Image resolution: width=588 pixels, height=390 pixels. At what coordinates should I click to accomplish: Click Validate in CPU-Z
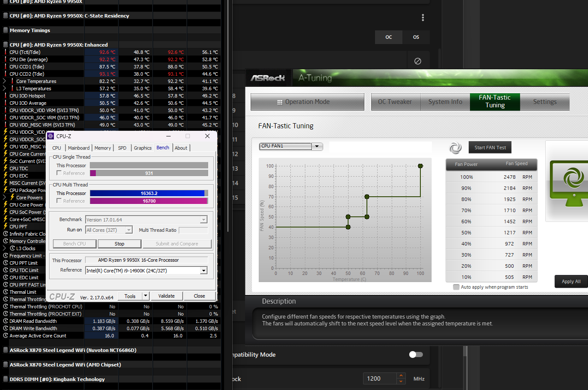pos(166,296)
